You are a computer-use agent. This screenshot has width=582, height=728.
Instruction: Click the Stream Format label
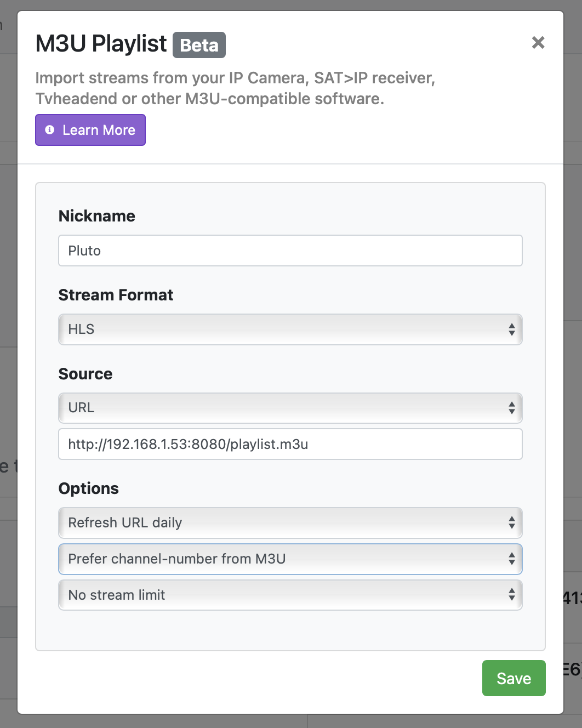click(x=116, y=295)
